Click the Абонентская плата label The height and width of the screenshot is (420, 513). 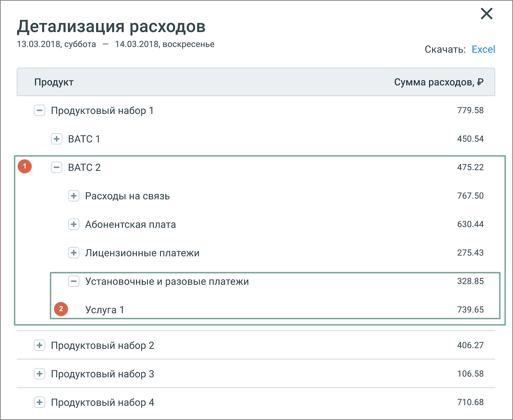point(130,225)
